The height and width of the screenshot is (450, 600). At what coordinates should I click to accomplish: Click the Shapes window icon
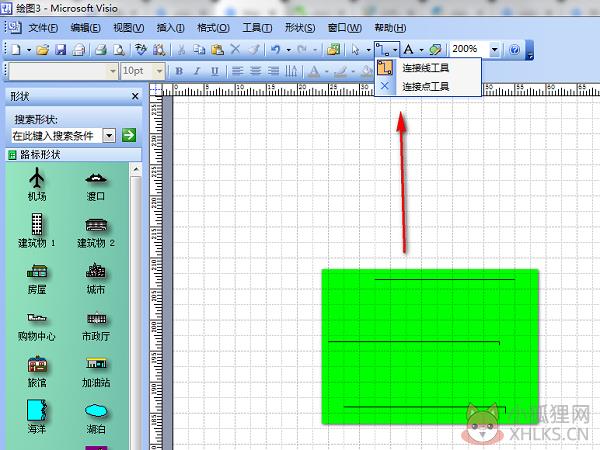tap(334, 50)
